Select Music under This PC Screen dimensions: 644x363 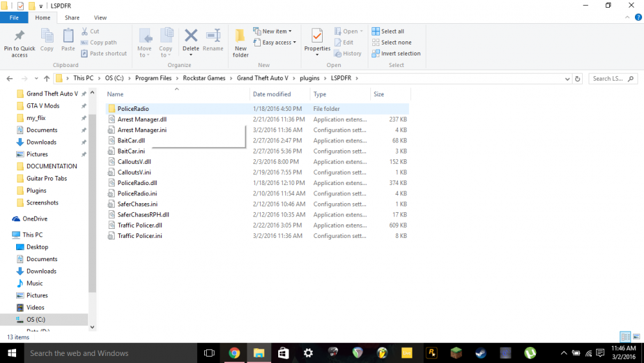point(35,283)
